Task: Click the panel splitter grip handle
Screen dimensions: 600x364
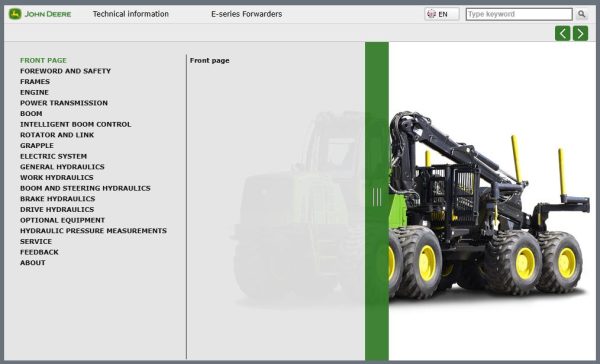Action: (377, 197)
